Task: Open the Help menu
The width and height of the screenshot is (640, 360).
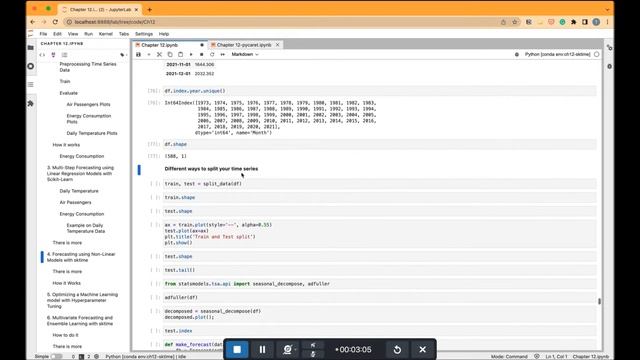Action: pos(164,34)
